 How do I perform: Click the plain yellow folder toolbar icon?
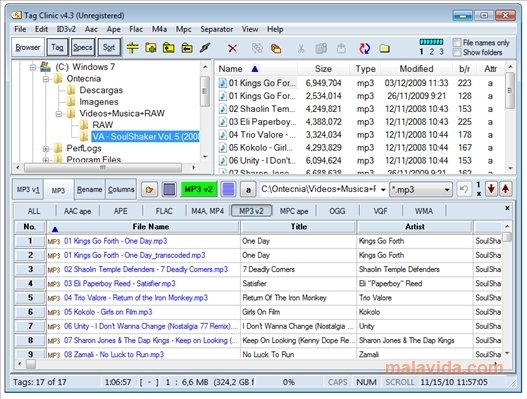(384, 48)
